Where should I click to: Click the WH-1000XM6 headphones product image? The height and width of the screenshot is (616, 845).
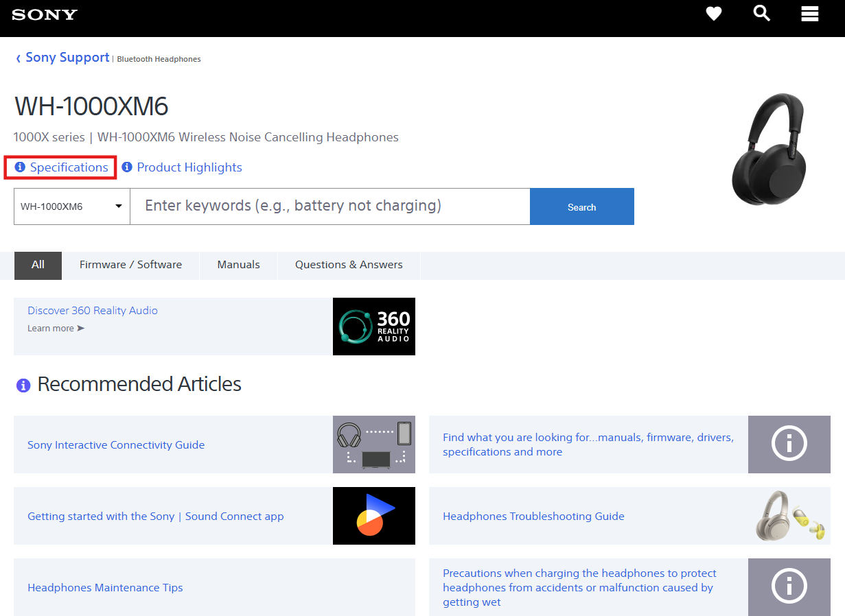(767, 150)
